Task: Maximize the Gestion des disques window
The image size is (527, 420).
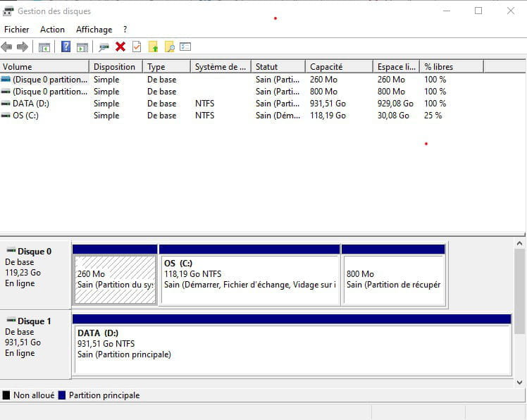Action: pos(478,11)
